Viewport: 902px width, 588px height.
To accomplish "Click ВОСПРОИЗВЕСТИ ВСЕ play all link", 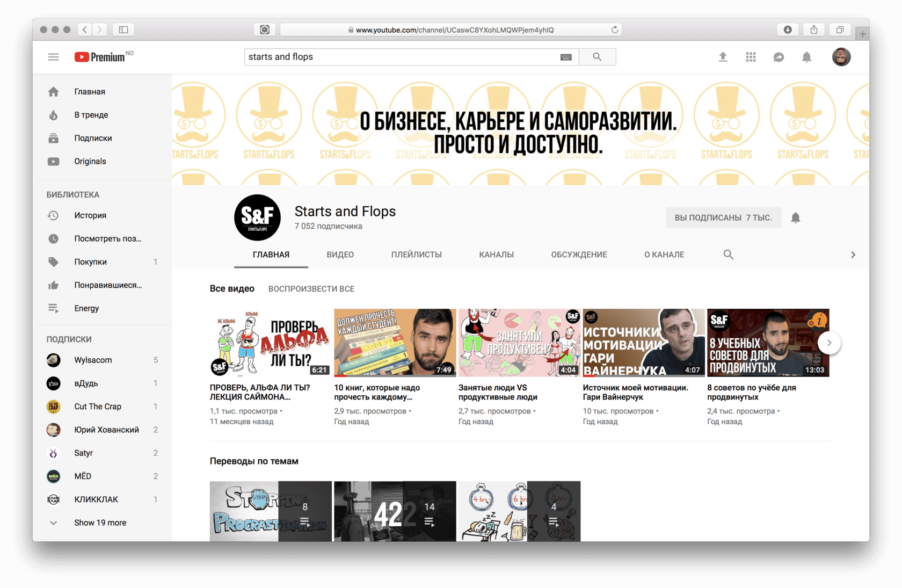I will tap(311, 289).
